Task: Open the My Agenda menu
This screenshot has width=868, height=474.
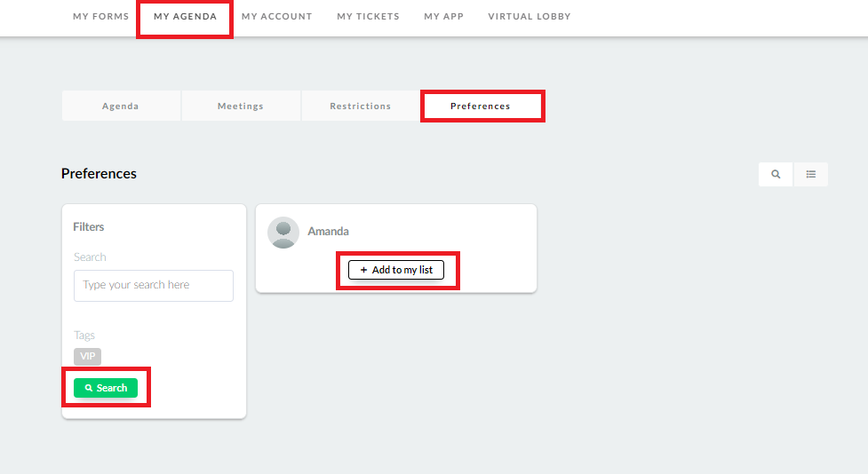Action: 186,17
